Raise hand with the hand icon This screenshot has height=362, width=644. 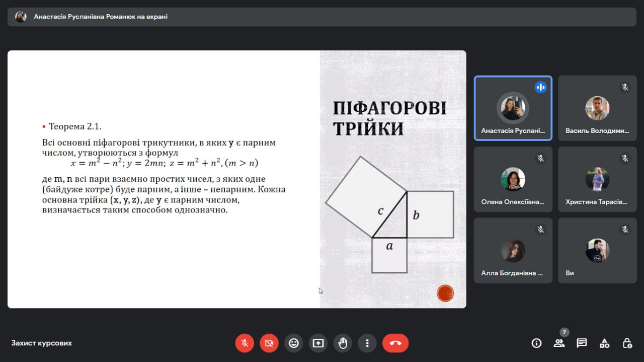tap(343, 343)
